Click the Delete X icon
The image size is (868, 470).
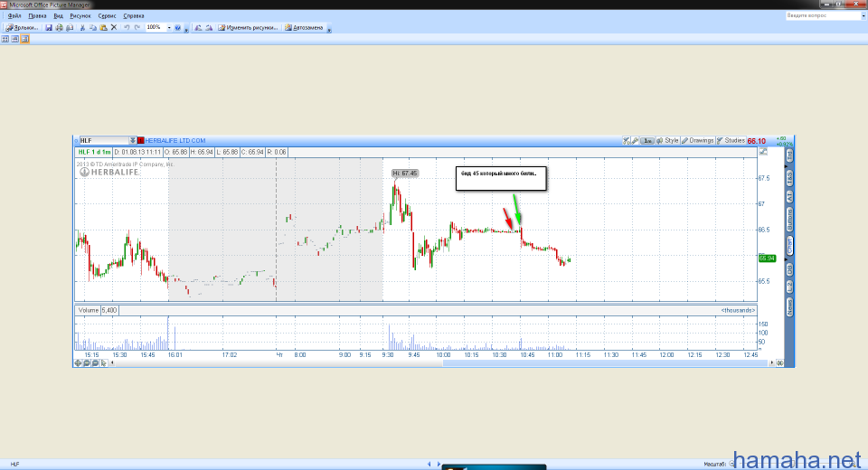[x=114, y=28]
